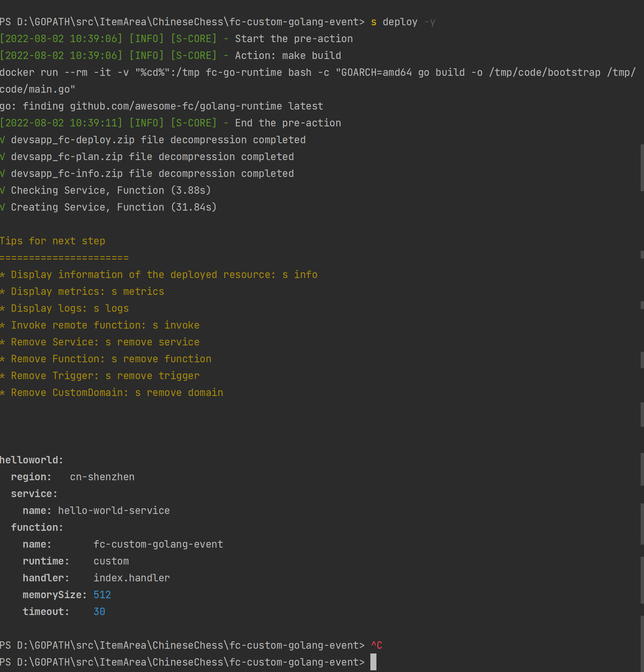Click the memorySize value 512

102,595
